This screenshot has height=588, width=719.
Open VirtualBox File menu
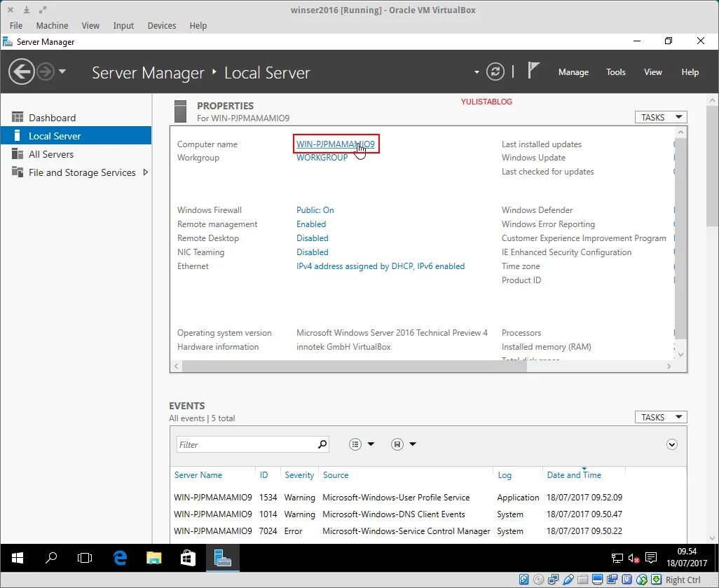(x=16, y=26)
